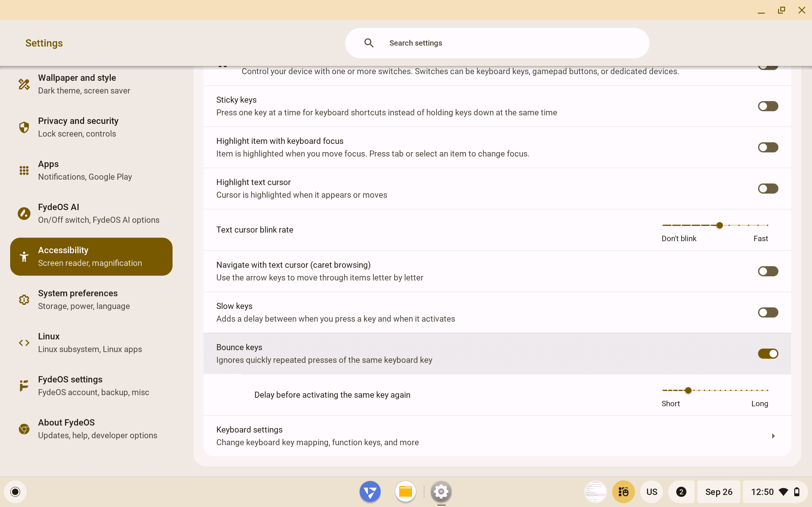Image resolution: width=812 pixels, height=507 pixels.
Task: Open the US input method menu
Action: click(x=651, y=491)
